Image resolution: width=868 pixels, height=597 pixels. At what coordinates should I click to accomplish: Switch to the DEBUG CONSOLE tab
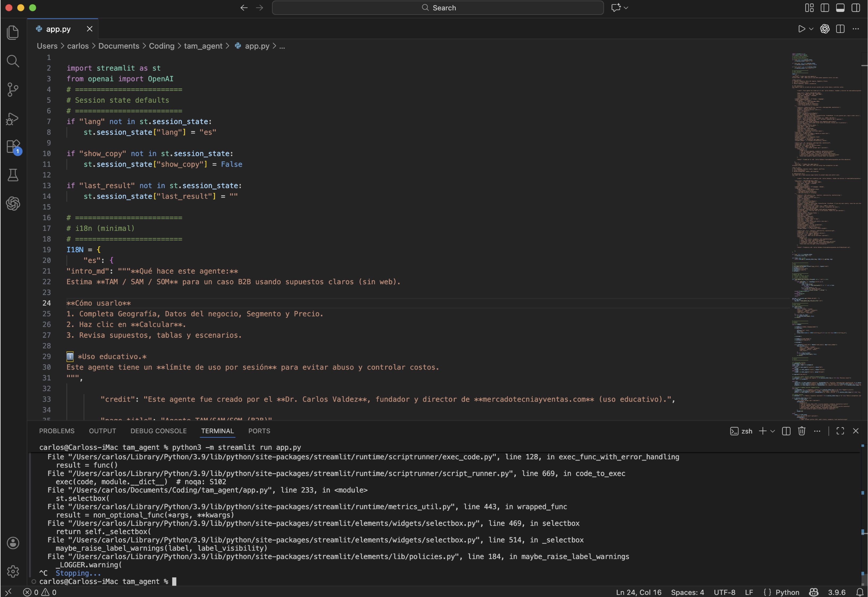158,431
